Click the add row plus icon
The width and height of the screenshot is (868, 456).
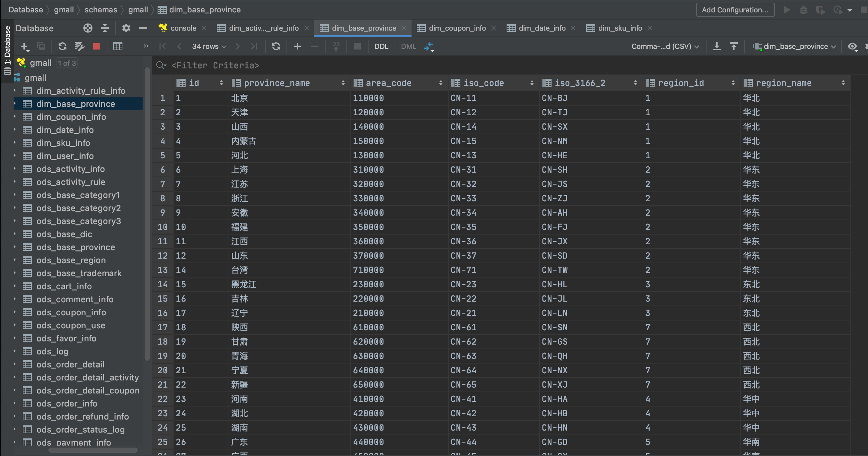(297, 46)
